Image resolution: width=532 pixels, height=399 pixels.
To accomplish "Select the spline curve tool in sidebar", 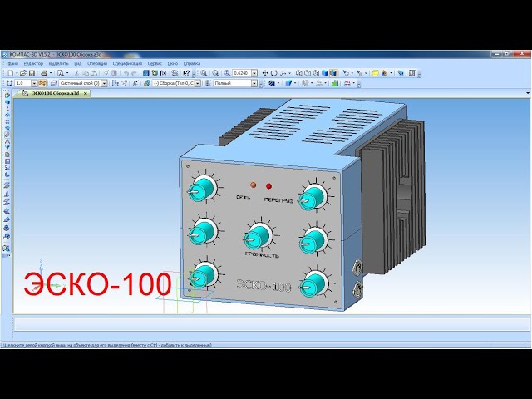I will (7, 109).
